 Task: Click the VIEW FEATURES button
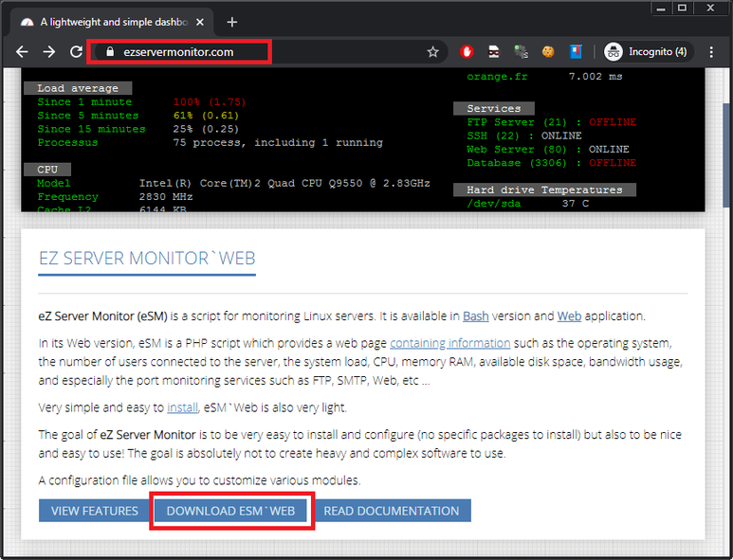point(95,511)
